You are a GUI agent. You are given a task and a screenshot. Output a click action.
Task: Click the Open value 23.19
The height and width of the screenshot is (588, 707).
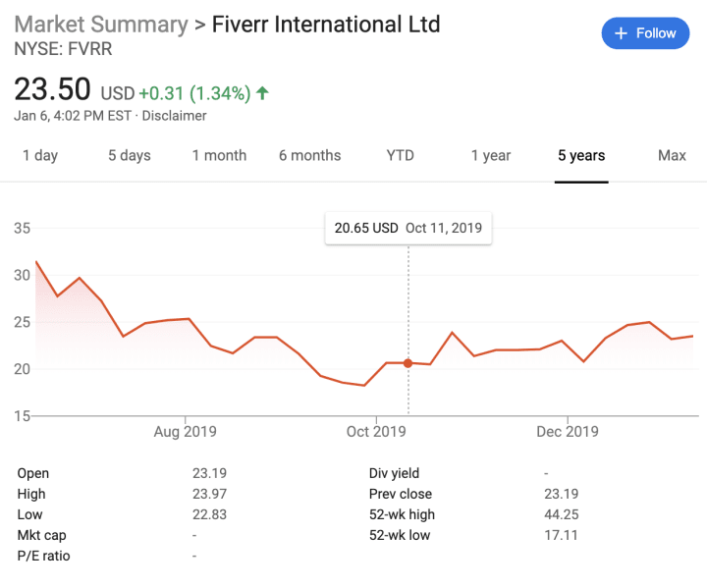pyautogui.click(x=210, y=473)
